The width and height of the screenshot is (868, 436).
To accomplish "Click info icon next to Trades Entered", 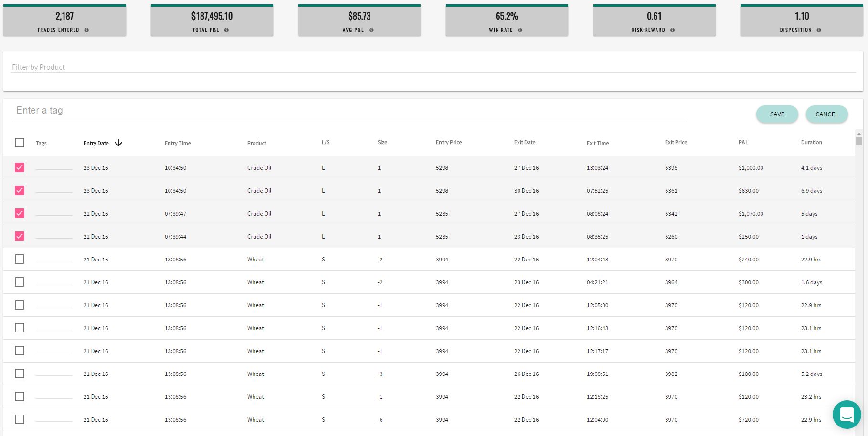I will 86,30.
